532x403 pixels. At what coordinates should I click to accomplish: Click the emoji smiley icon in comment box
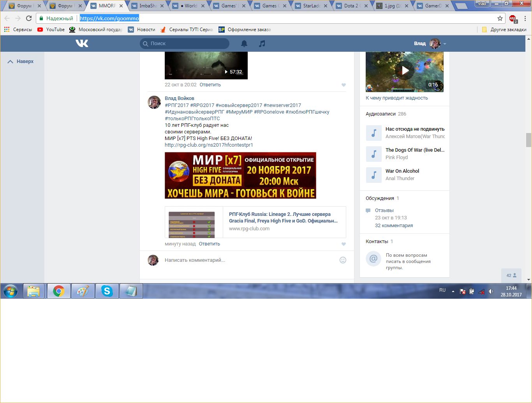343,260
